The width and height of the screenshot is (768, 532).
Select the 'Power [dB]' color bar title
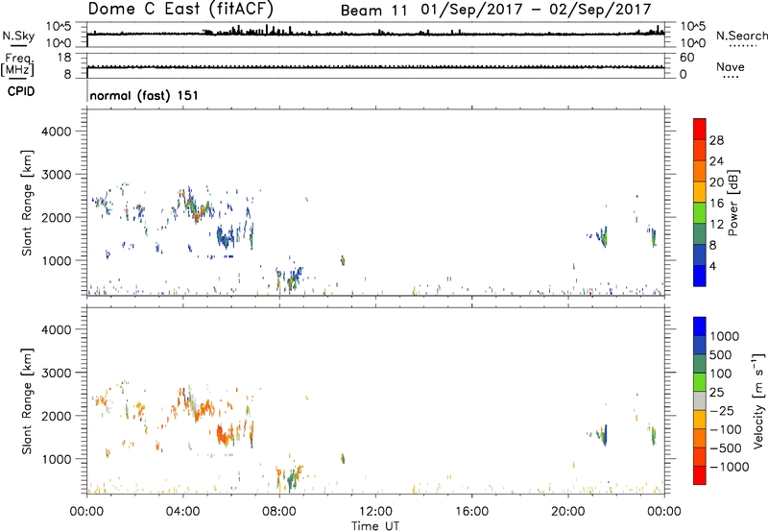(732, 203)
